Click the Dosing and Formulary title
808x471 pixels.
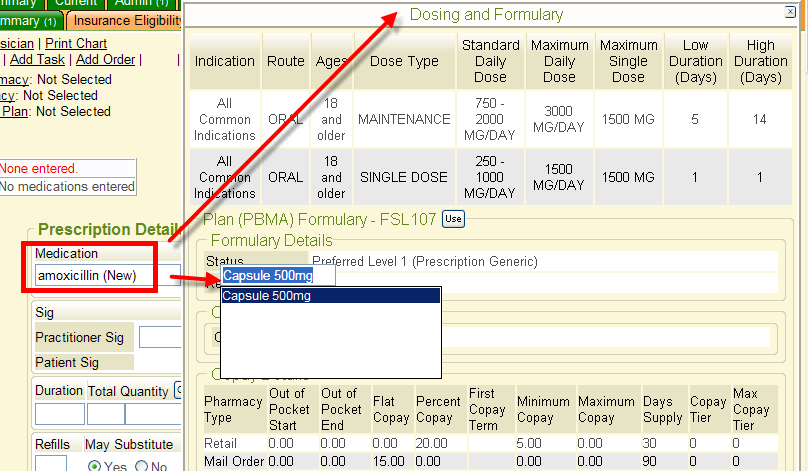pyautogui.click(x=486, y=15)
